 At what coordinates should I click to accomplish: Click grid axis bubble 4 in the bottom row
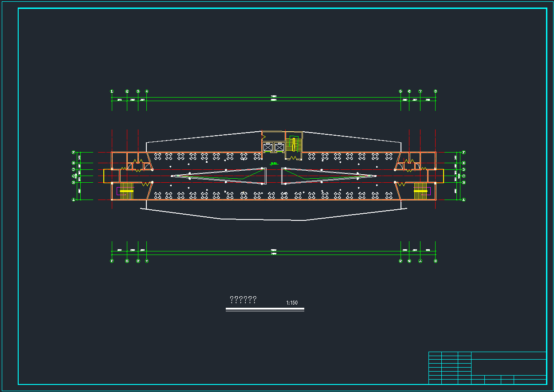tap(147, 261)
